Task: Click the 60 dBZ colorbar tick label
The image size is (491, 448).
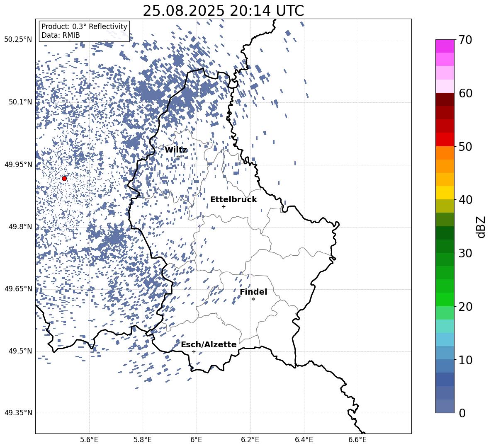Action: [x=465, y=93]
